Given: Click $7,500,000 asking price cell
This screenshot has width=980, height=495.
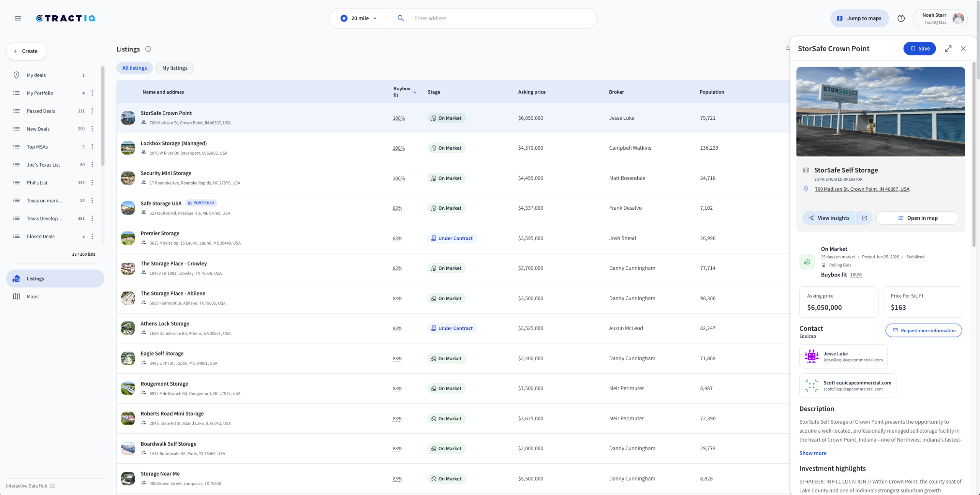Looking at the screenshot, I should click(531, 388).
